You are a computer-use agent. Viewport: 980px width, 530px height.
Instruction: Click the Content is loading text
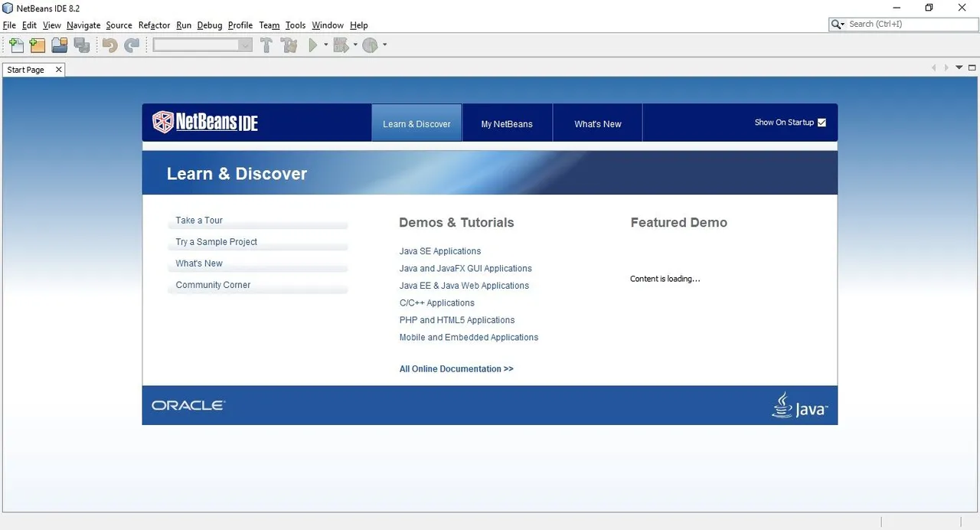(x=665, y=279)
